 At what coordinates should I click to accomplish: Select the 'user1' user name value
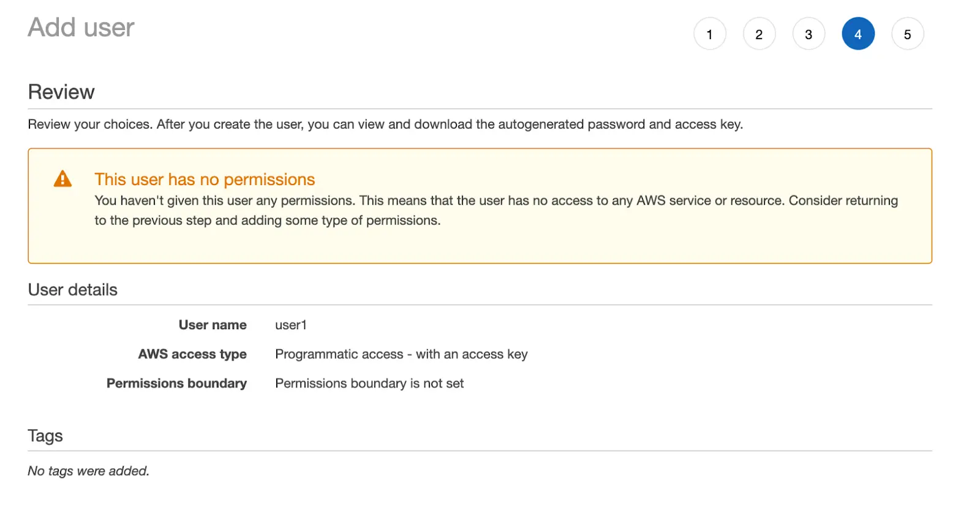tap(291, 325)
